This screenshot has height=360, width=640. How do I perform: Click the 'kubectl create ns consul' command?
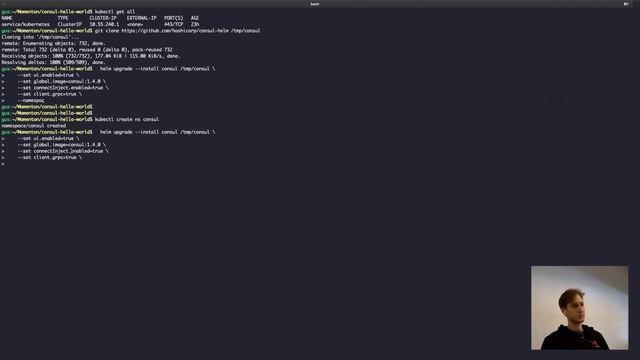click(x=127, y=119)
